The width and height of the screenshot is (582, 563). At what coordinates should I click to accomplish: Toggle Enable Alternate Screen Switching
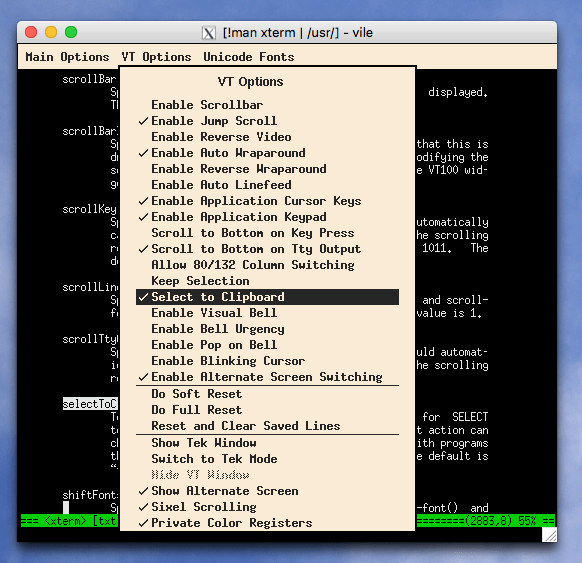pos(267,377)
